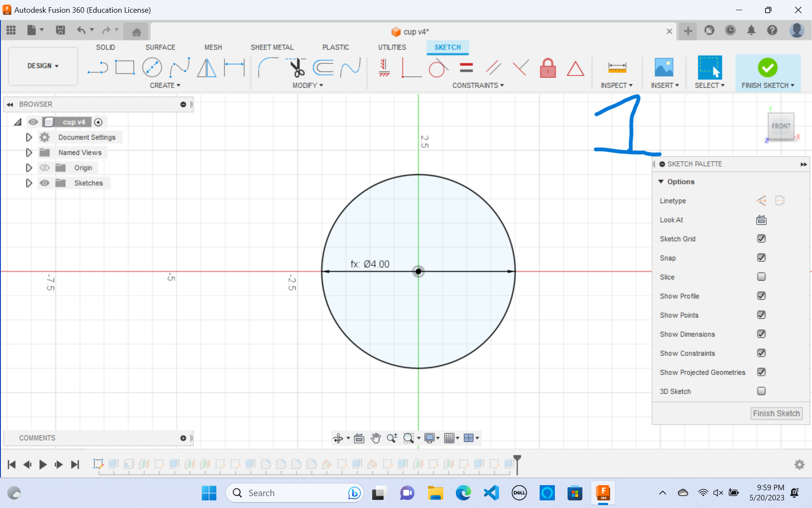
Task: Select the 2-Point Rectangle tool
Action: 125,67
